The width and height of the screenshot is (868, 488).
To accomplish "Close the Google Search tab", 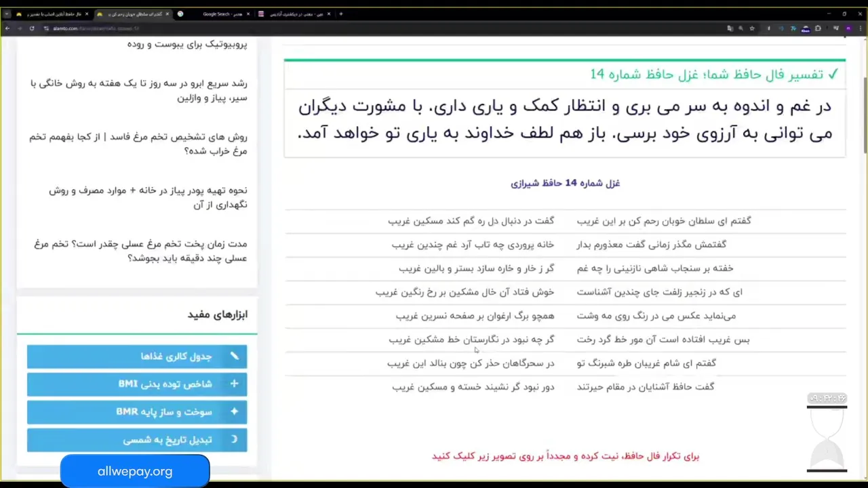I will [248, 14].
